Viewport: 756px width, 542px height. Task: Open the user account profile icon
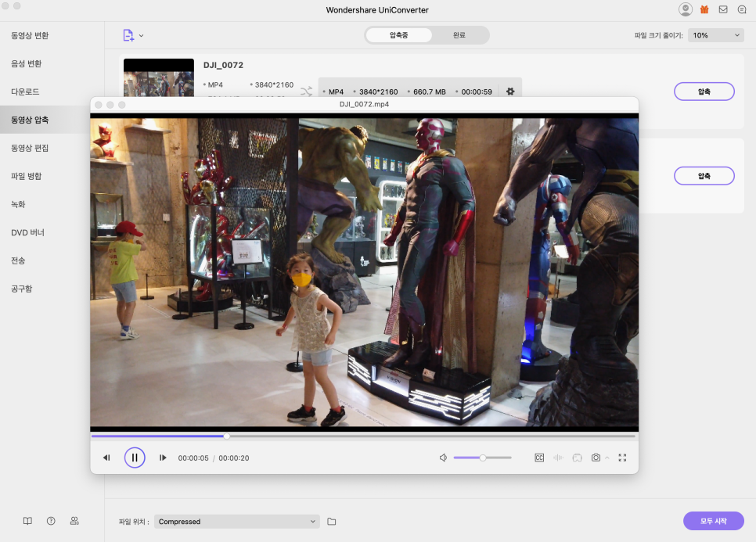[685, 9]
